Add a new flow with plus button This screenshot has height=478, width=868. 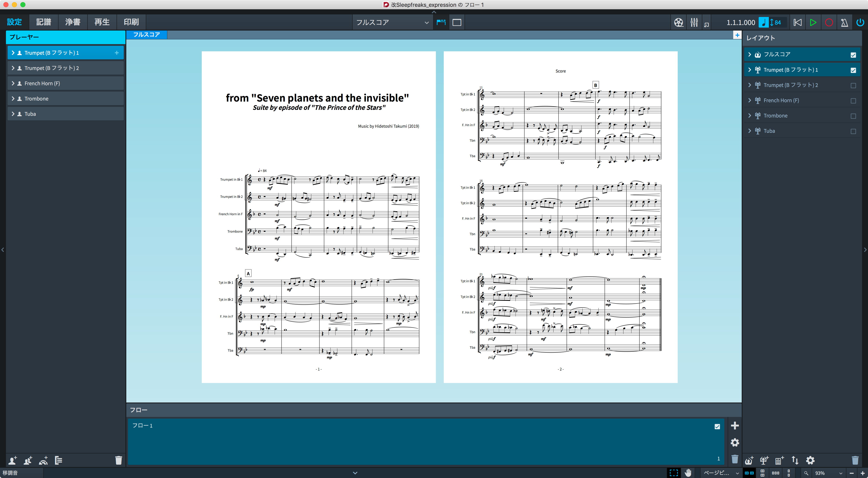734,425
